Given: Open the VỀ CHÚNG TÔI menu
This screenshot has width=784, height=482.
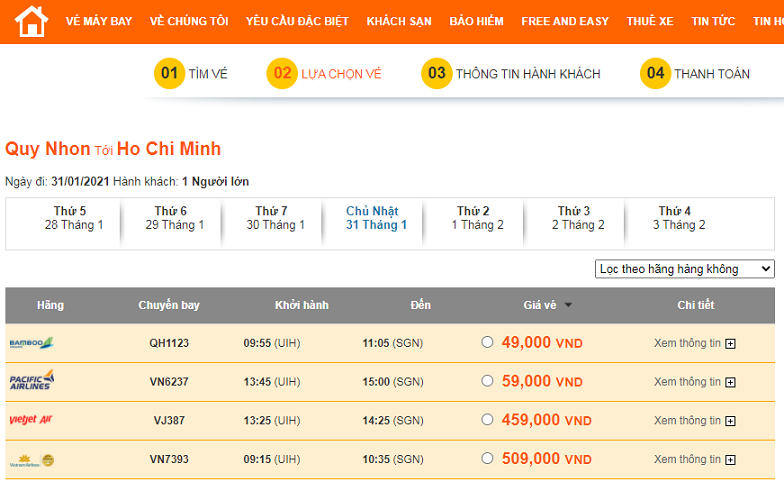Looking at the screenshot, I should point(189,22).
